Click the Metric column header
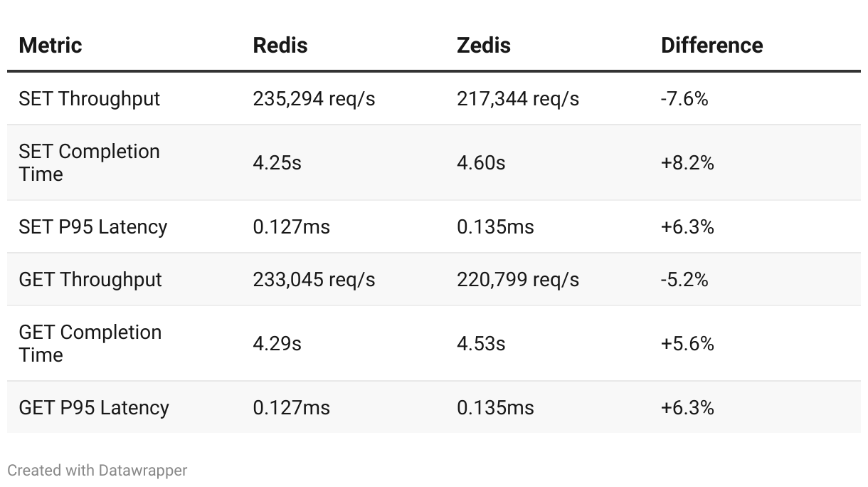The image size is (868, 487). pos(51,46)
